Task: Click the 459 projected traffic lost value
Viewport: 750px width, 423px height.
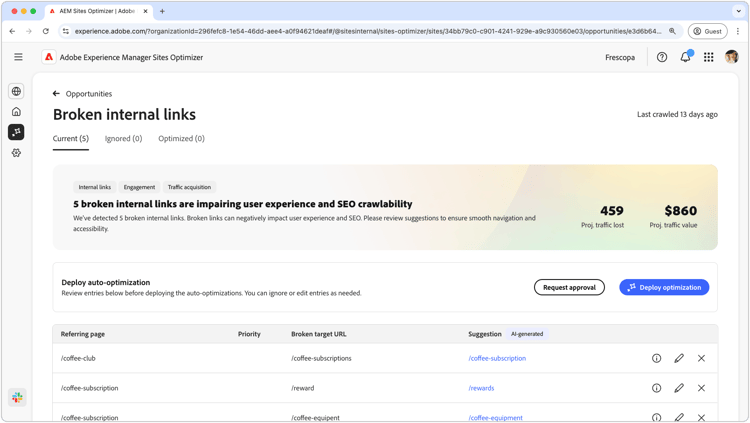Action: pos(612,211)
